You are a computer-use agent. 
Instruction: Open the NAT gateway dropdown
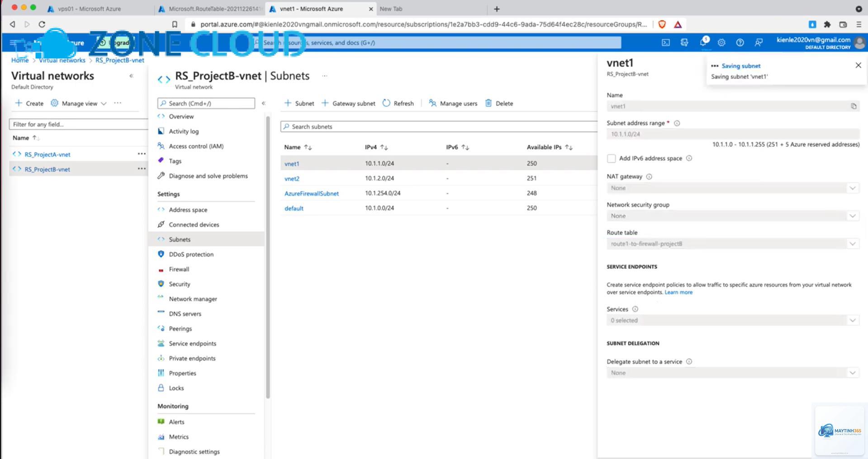(x=732, y=188)
